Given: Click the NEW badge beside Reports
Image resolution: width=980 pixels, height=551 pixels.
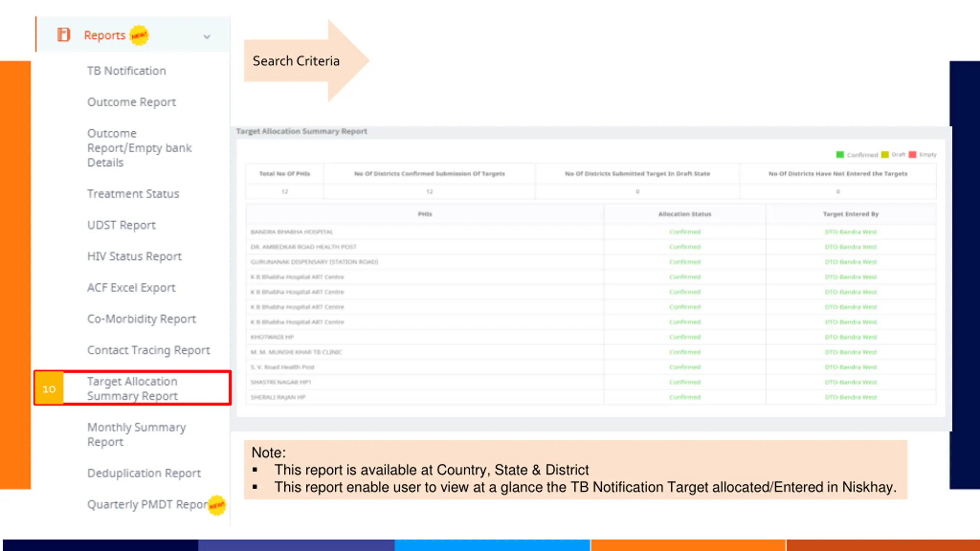Looking at the screenshot, I should (x=139, y=35).
